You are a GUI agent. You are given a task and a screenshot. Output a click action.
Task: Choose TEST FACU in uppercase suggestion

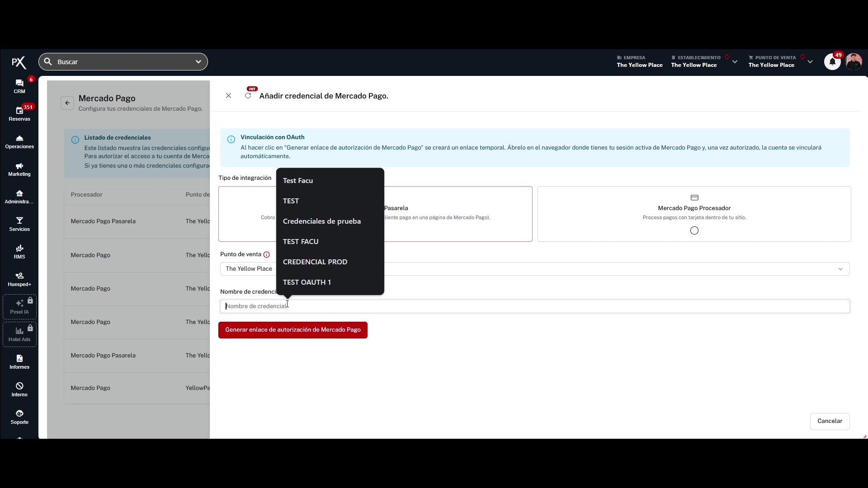tap(330, 242)
